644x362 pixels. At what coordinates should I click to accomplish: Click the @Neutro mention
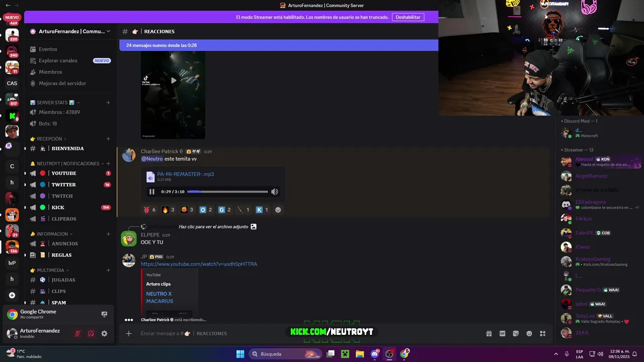(x=152, y=159)
